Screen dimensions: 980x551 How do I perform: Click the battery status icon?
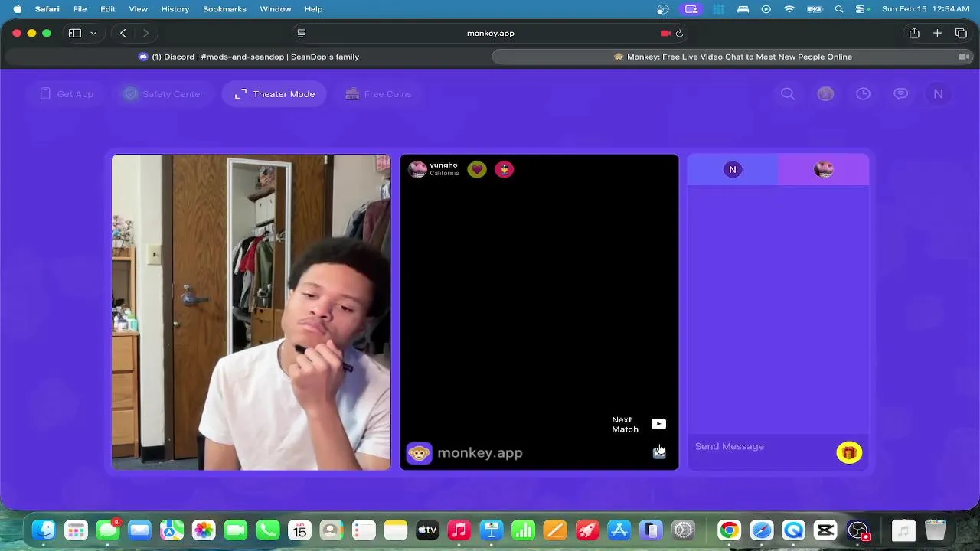(815, 9)
